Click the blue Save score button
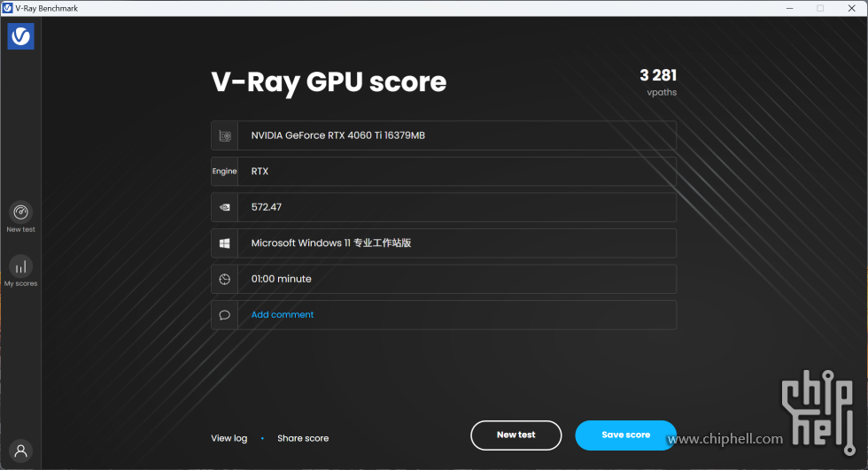Screen dimensions: 868x470 pyautogui.click(x=625, y=435)
